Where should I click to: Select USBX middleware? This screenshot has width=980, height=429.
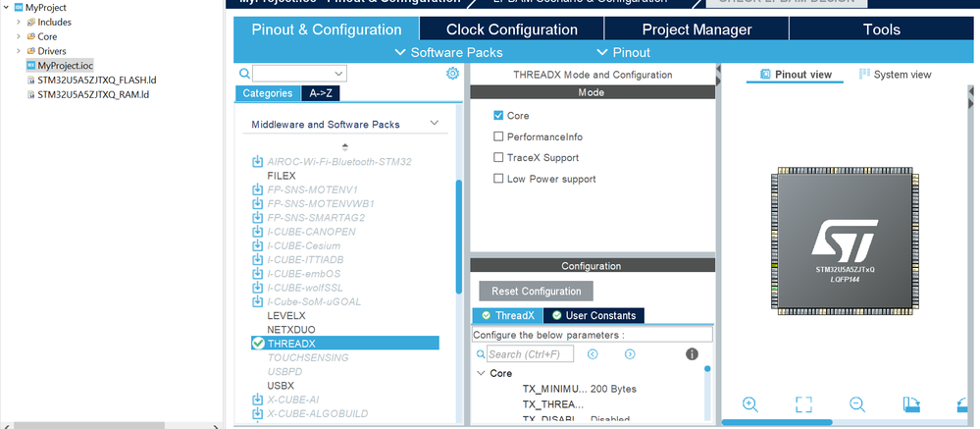pos(281,385)
